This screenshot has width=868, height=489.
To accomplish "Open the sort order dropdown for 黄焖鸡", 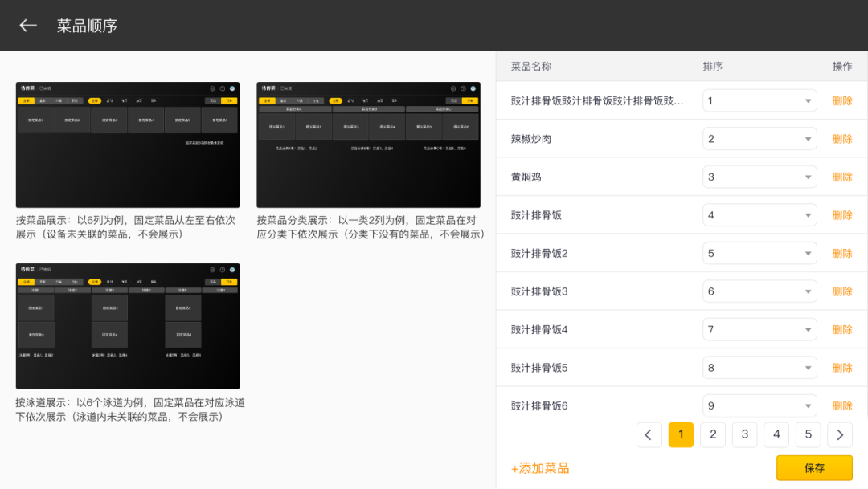I will coord(759,177).
